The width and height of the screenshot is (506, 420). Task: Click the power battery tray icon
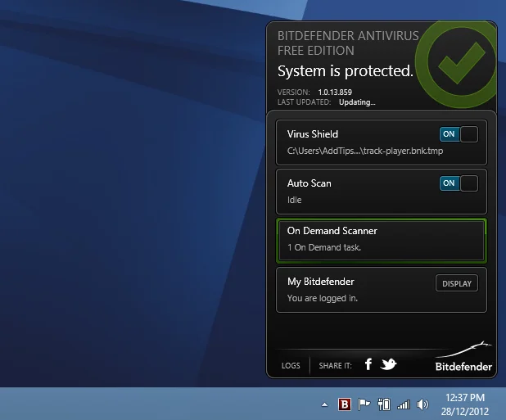pyautogui.click(x=384, y=404)
